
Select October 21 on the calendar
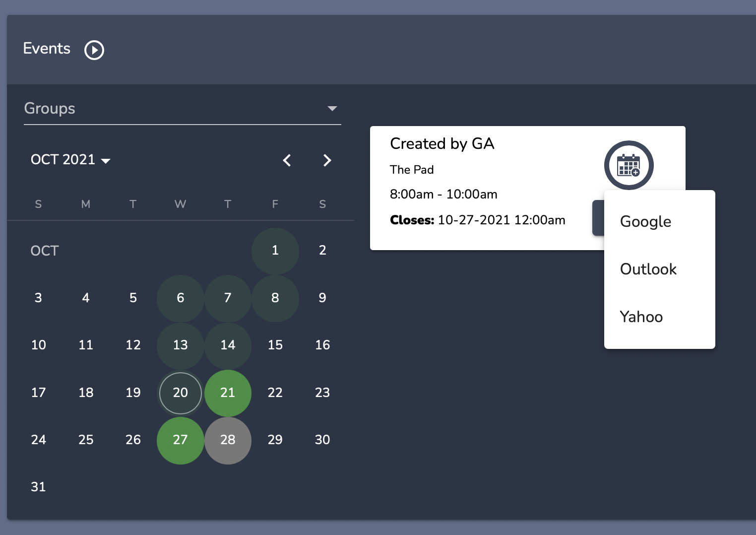(228, 393)
